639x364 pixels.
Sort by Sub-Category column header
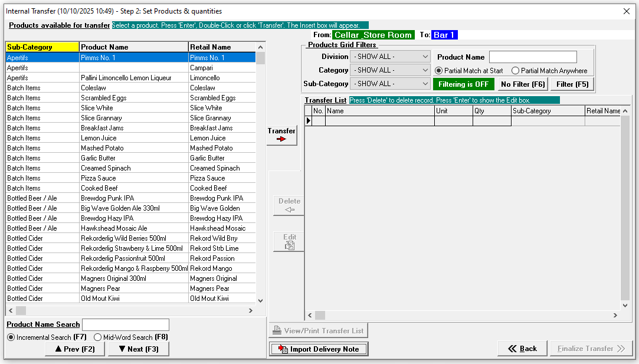42,47
